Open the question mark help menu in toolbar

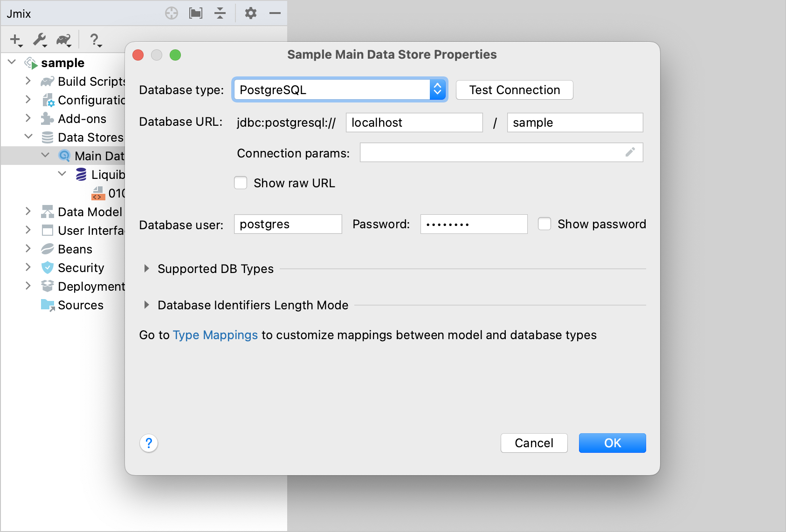pos(96,41)
